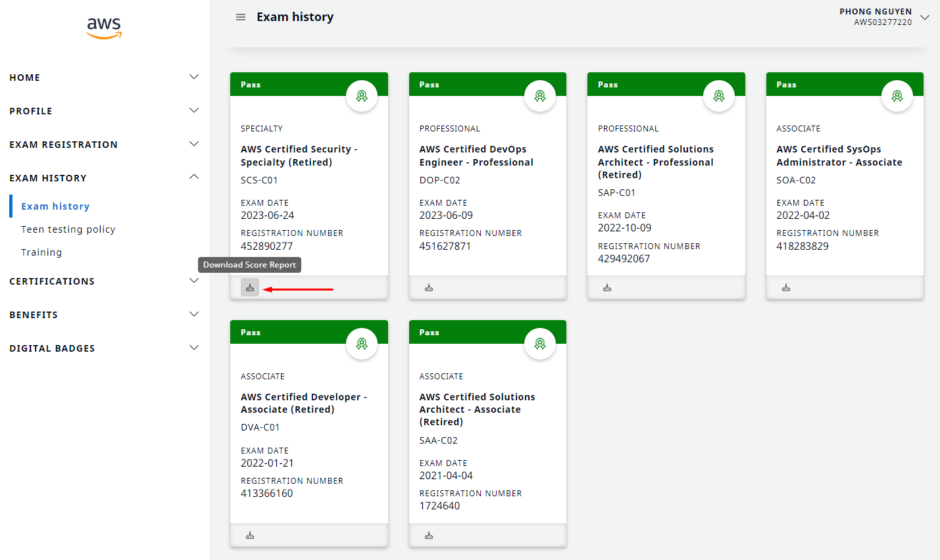Expand the Exam Registration section
This screenshot has height=560, width=940.
194,144
